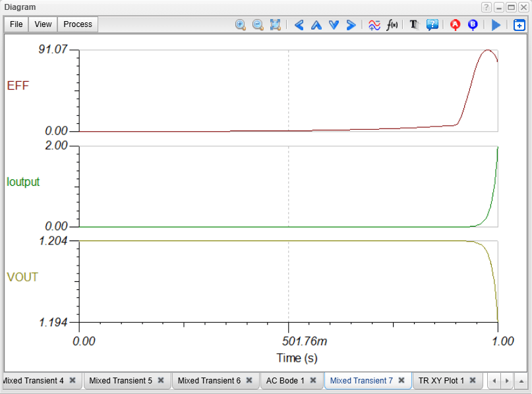Open the File menu
The image size is (532, 394).
coord(16,24)
